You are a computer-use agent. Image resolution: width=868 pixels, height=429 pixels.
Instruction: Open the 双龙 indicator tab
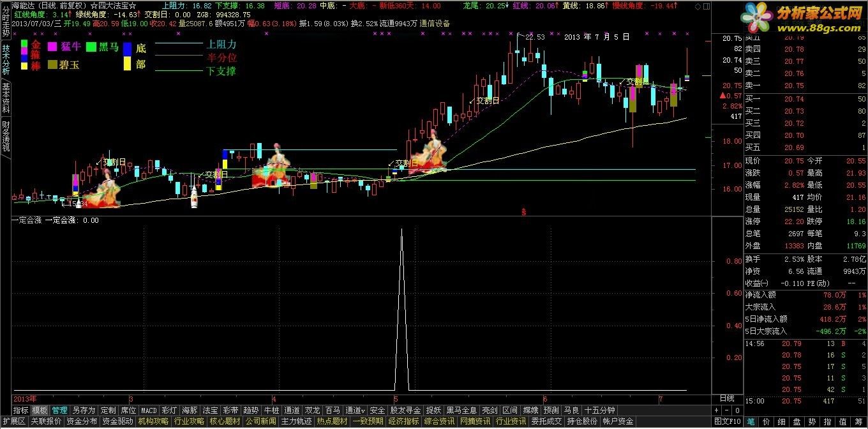[312, 410]
